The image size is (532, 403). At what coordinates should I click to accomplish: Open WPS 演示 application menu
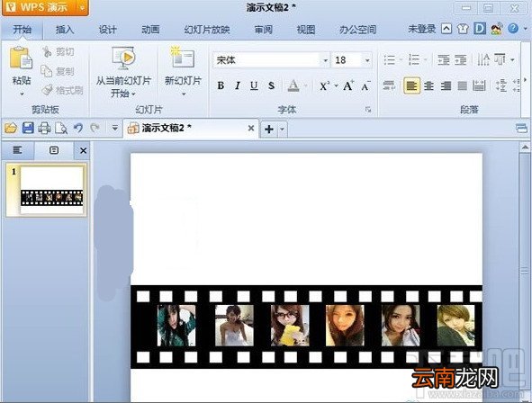39,7
